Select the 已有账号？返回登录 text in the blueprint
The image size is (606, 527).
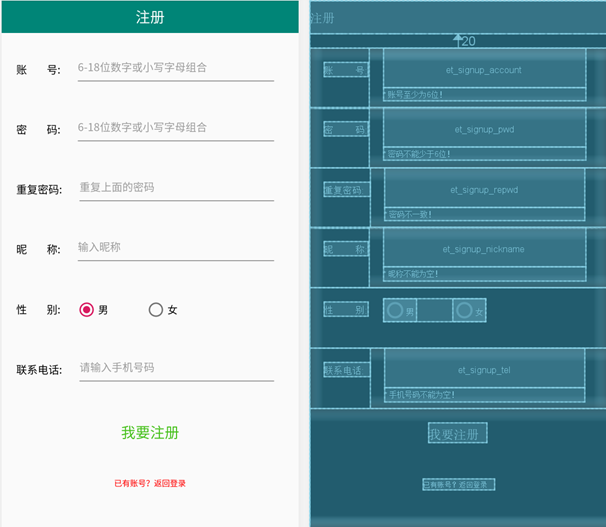click(459, 484)
